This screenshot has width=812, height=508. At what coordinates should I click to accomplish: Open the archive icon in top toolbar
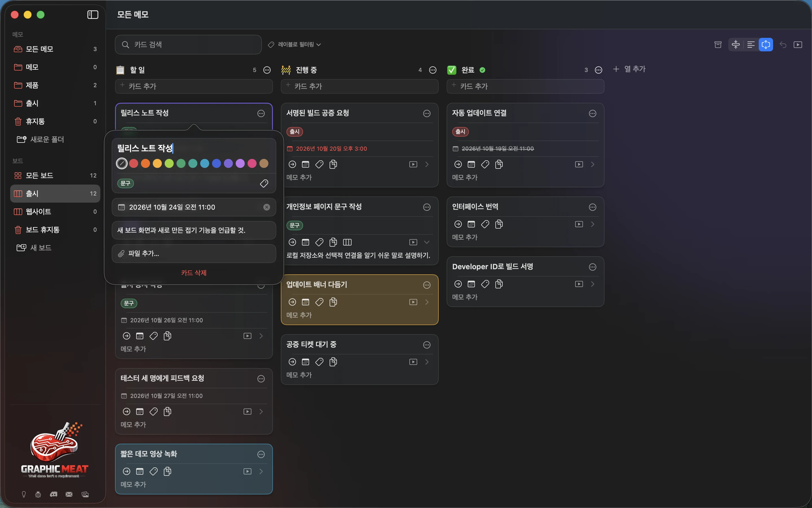718,45
